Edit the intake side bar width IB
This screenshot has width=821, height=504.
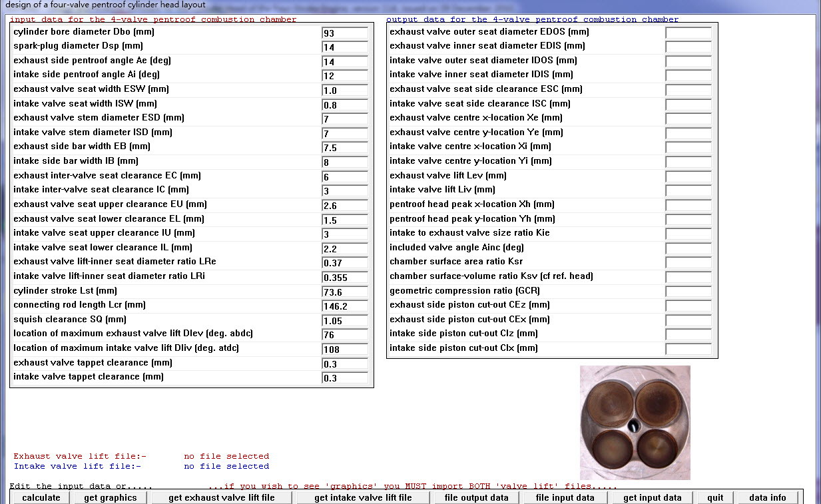pyautogui.click(x=345, y=162)
